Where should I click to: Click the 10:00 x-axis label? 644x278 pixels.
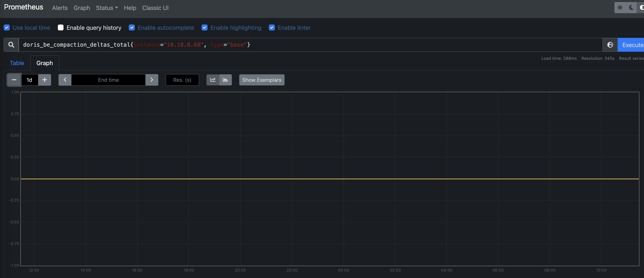601,270
